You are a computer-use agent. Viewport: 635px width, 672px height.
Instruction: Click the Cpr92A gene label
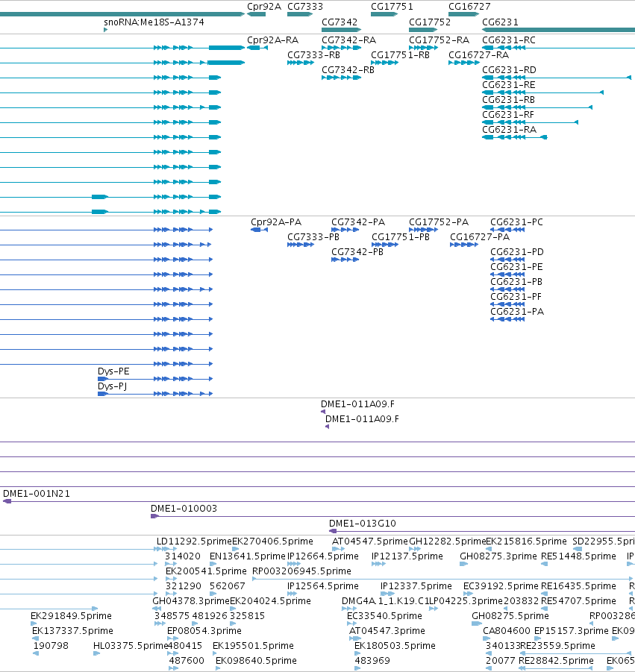pos(264,7)
